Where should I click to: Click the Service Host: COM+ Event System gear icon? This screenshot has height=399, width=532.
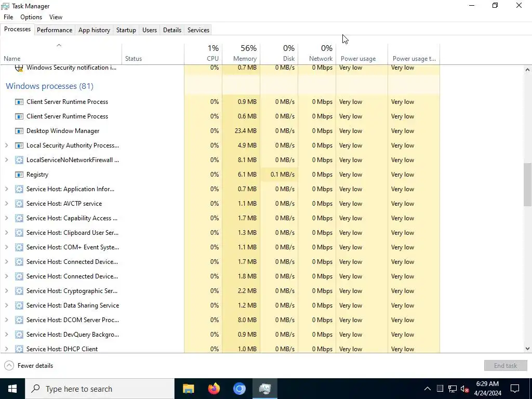tap(19, 247)
